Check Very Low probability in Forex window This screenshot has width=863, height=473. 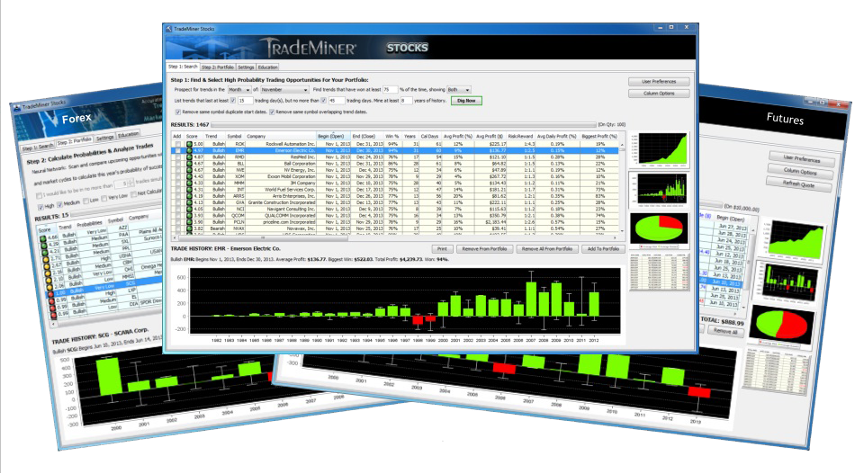(x=104, y=198)
